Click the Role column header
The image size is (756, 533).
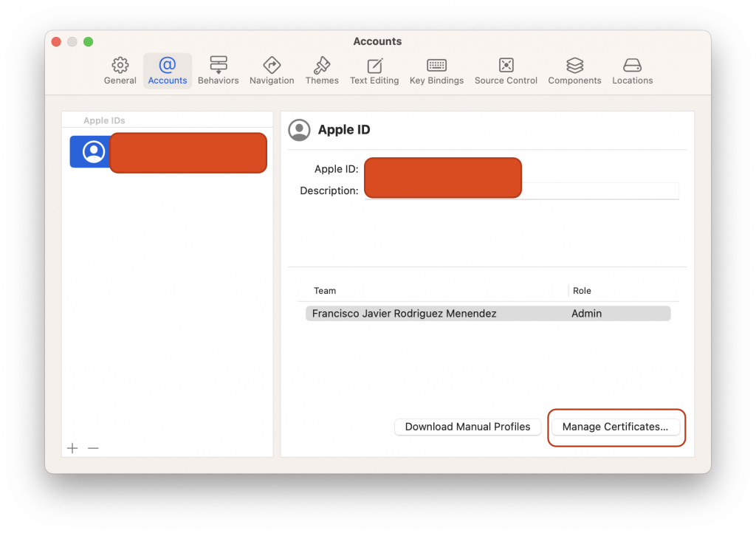[x=582, y=291]
